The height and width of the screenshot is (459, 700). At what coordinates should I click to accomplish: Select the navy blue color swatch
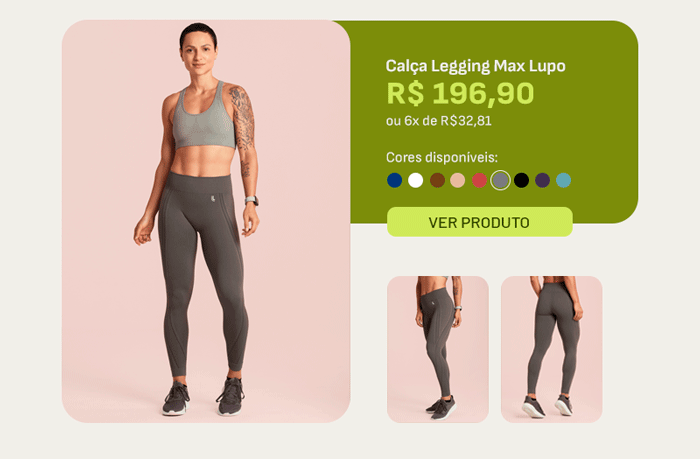click(x=394, y=180)
